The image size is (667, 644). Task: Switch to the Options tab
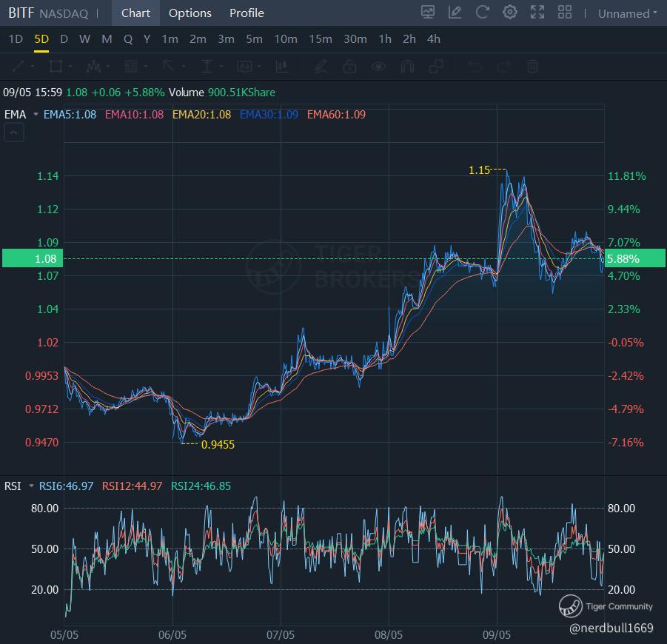click(x=190, y=13)
